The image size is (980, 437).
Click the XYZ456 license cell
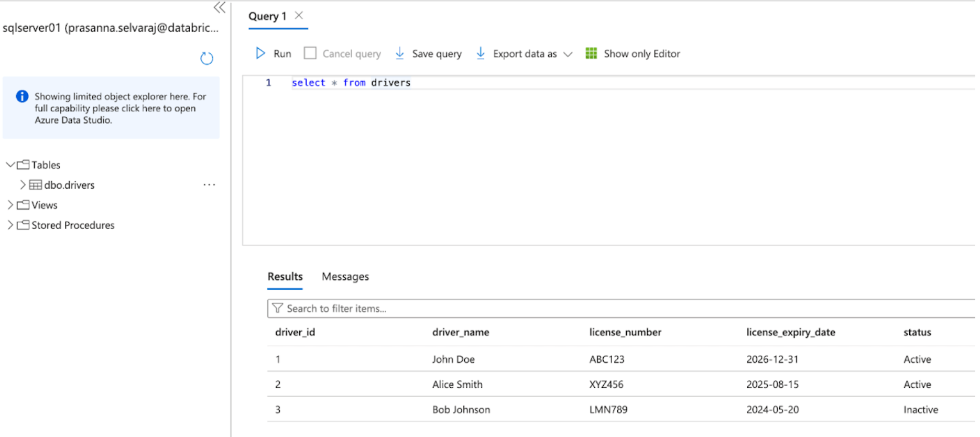click(x=606, y=385)
